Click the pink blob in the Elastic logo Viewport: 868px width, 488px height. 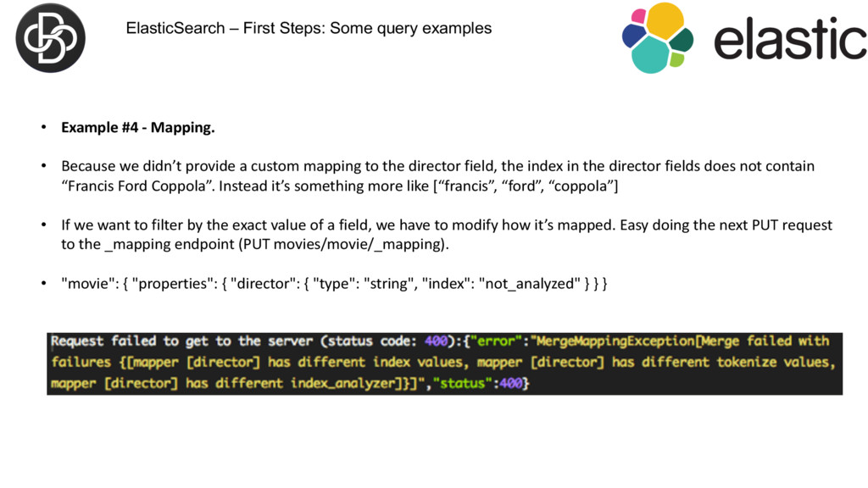pos(638,15)
